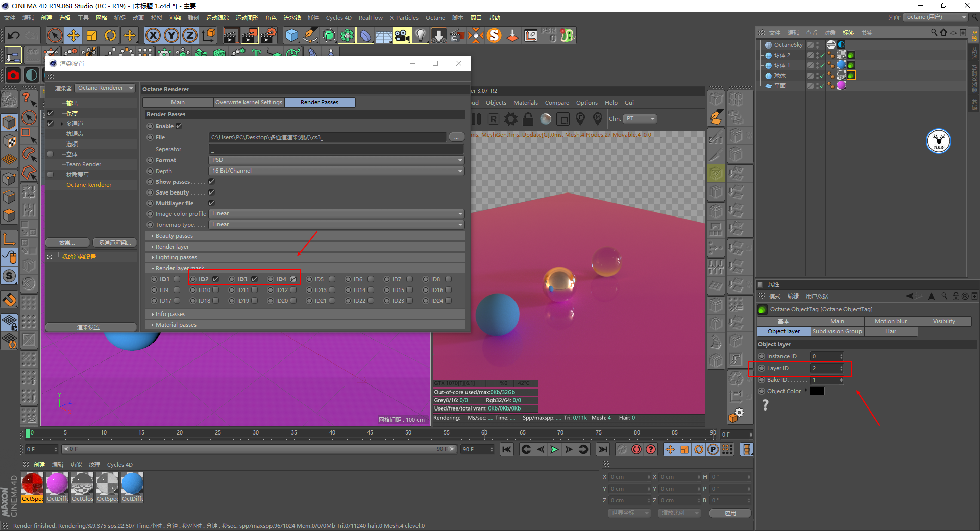
Task: Toggle the Multilayer file checkbox
Action: tap(211, 203)
